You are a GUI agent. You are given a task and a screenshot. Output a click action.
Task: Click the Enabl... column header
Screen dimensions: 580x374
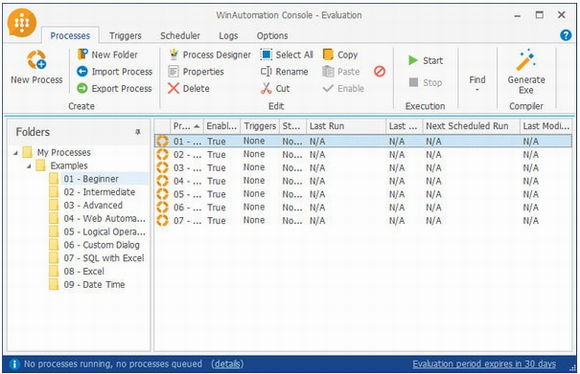222,126
